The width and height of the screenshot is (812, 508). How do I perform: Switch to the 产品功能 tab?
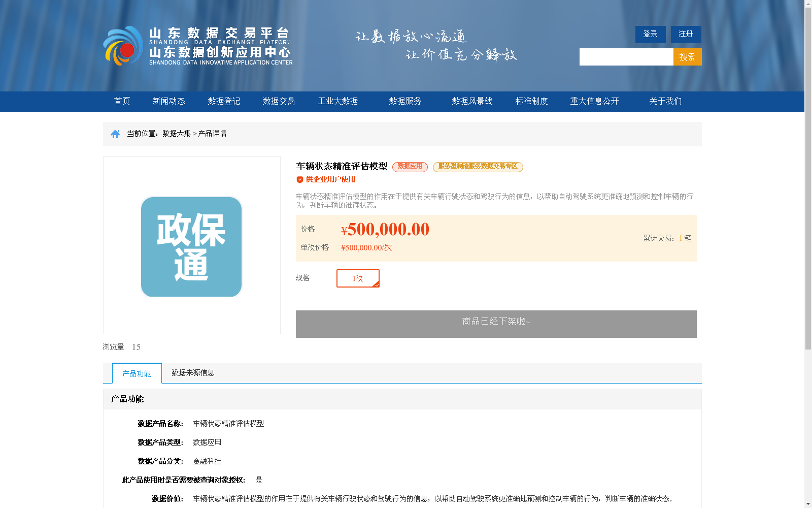pyautogui.click(x=137, y=373)
